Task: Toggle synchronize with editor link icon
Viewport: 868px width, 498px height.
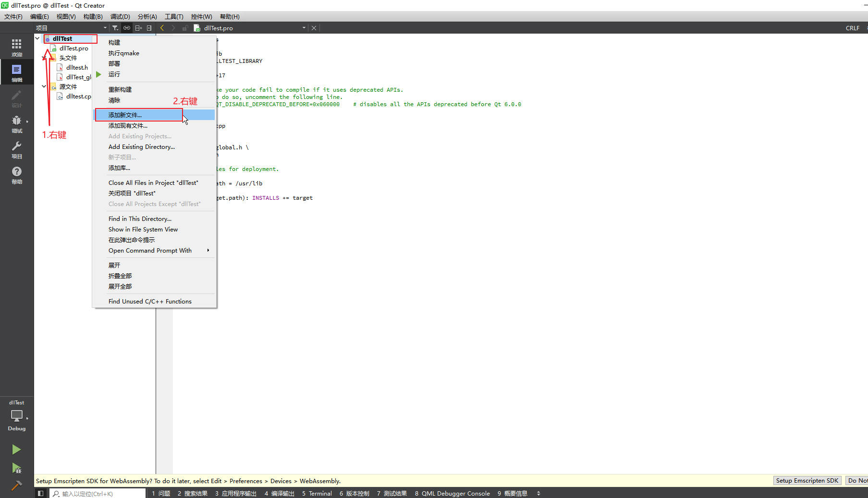Action: (x=127, y=28)
